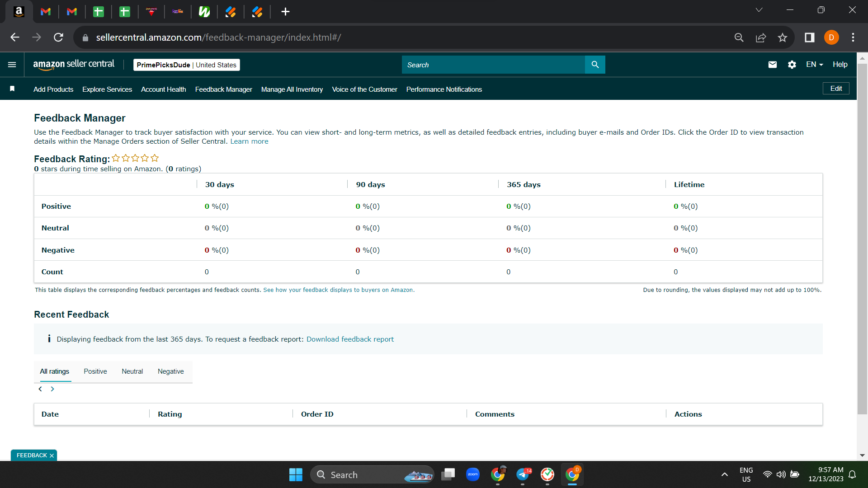Open Performance Notifications
The height and width of the screenshot is (488, 868).
[444, 89]
